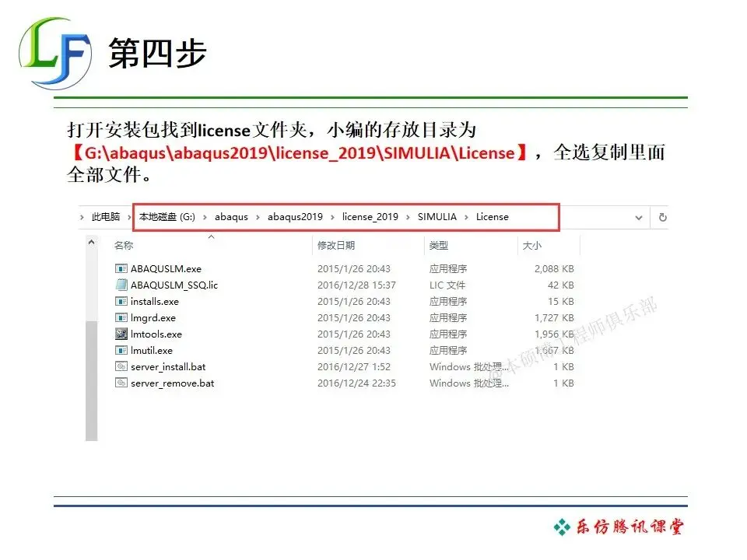Go to the abaqus breadcrumb folder
This screenshot has height=560, width=747.
tap(232, 217)
